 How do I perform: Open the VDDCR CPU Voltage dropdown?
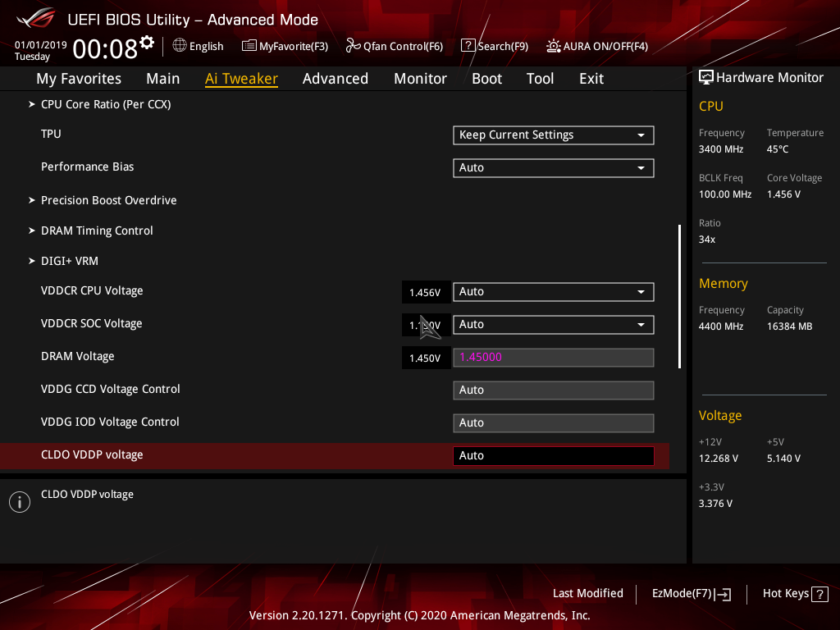[554, 292]
